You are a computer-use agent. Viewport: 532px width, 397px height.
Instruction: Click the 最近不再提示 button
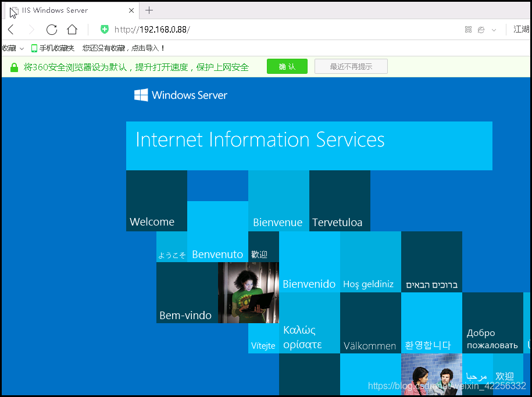[x=351, y=66]
